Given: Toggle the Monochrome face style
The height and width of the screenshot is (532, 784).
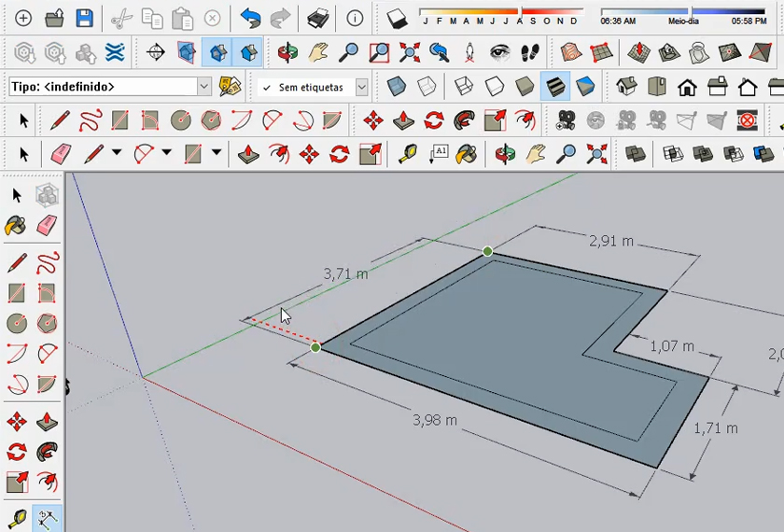Looking at the screenshot, I should 585,87.
